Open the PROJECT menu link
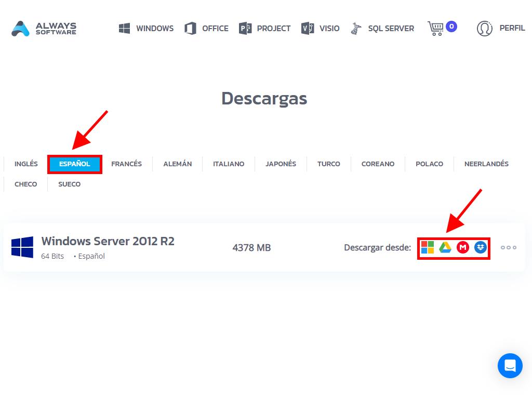The height and width of the screenshot is (399, 532). point(273,29)
